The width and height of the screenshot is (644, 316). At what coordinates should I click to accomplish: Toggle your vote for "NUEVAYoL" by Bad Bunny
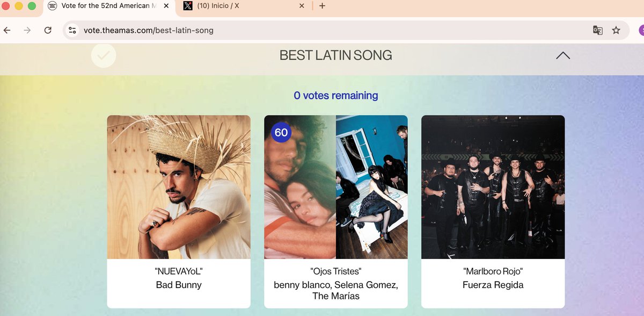pos(178,186)
